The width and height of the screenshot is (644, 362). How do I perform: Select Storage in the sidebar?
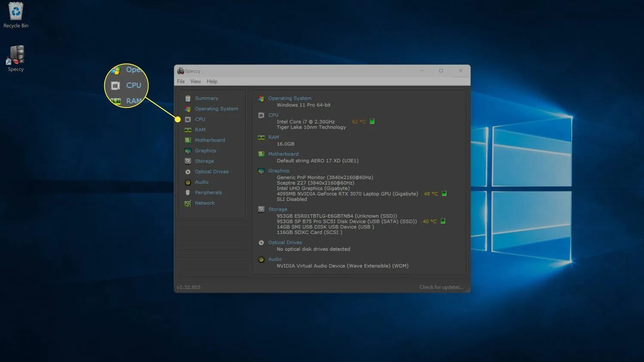[x=204, y=161]
